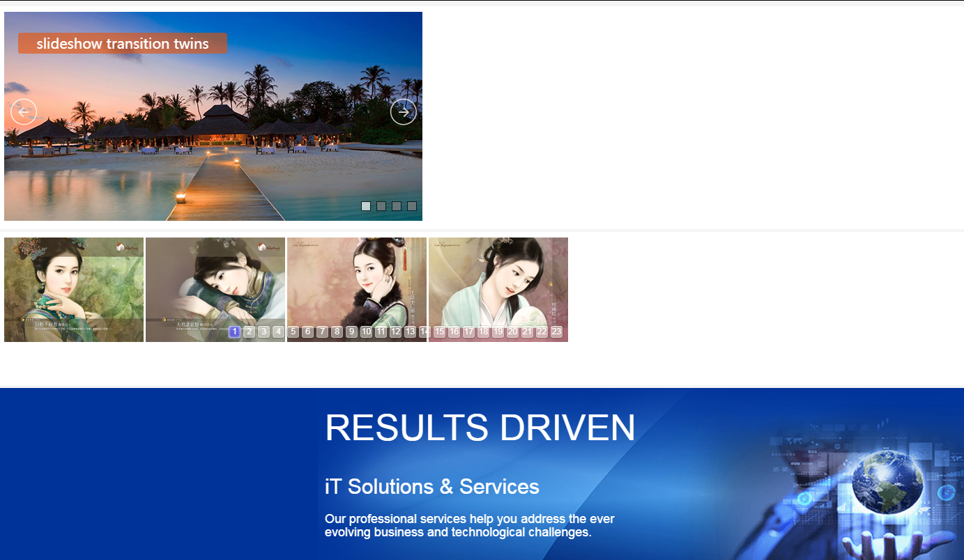Click the page 17 bullet in the carousel
Image resolution: width=964 pixels, height=560 pixels.
click(x=469, y=332)
